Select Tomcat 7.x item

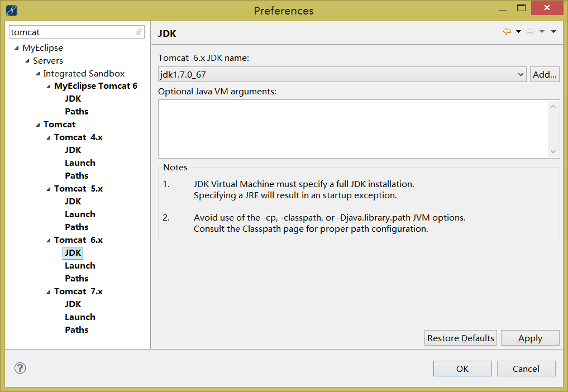point(78,291)
